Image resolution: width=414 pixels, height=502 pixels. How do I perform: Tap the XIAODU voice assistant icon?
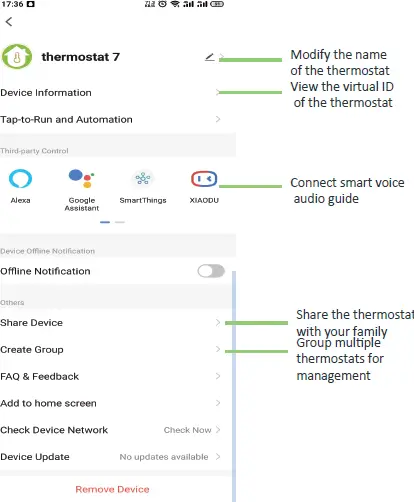(204, 179)
